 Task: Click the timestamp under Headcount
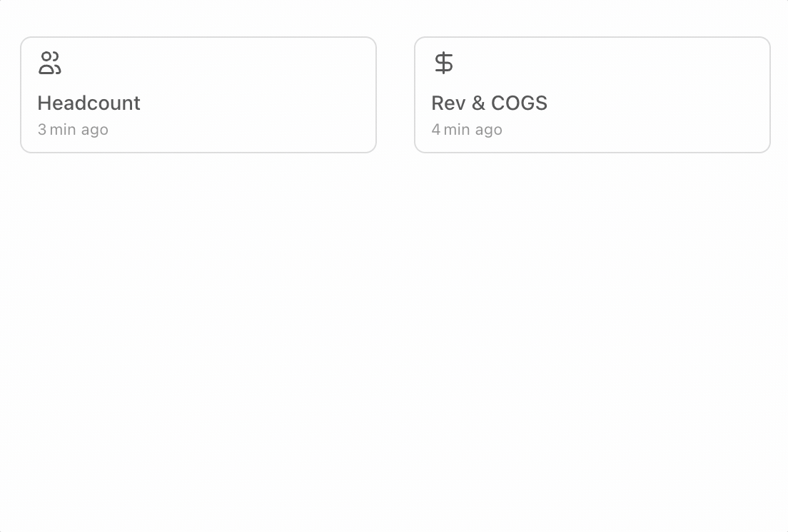tap(73, 130)
